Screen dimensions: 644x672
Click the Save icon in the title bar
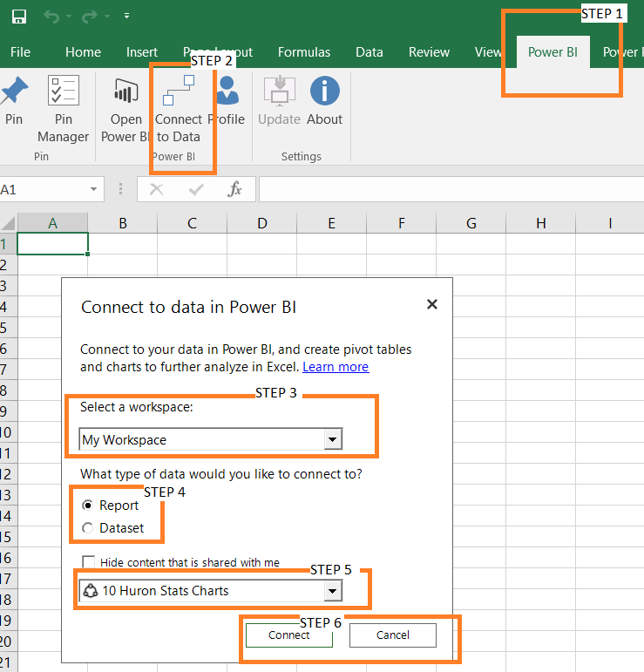[x=19, y=17]
